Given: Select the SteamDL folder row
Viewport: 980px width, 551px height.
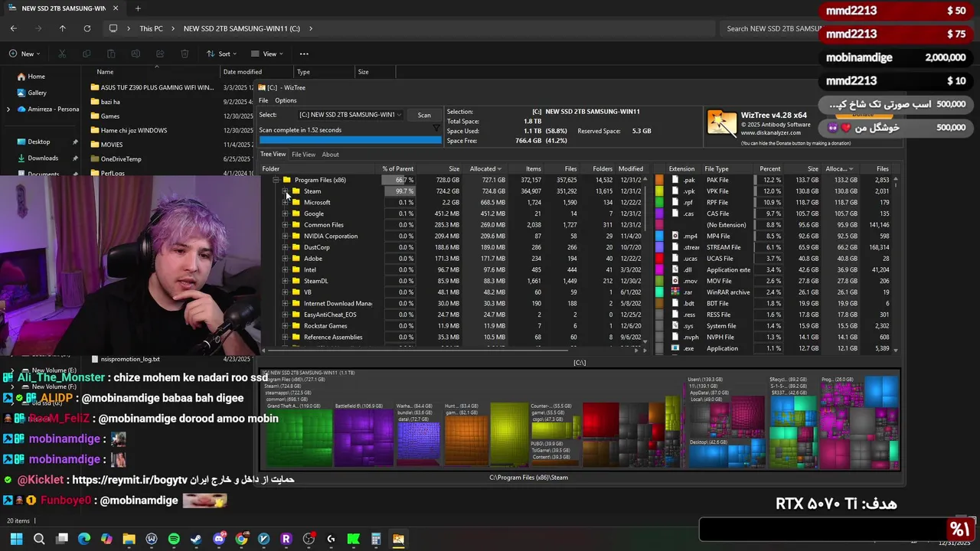Looking at the screenshot, I should (x=453, y=281).
